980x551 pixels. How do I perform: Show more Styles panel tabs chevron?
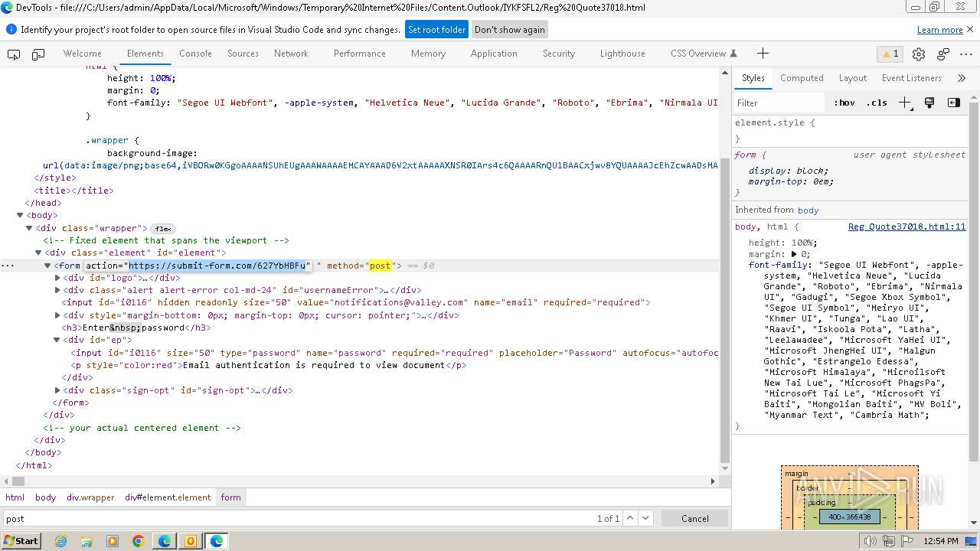[x=962, y=78]
